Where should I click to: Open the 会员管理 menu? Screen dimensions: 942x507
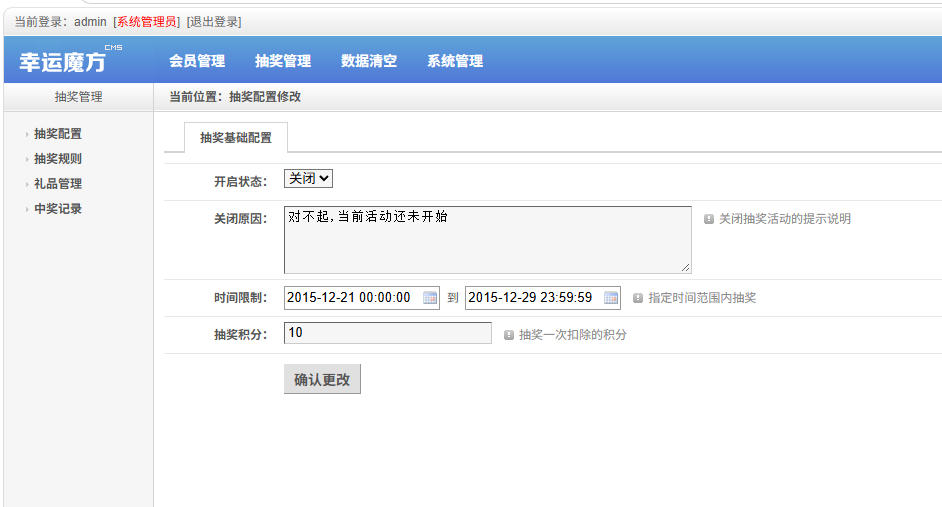tap(197, 61)
